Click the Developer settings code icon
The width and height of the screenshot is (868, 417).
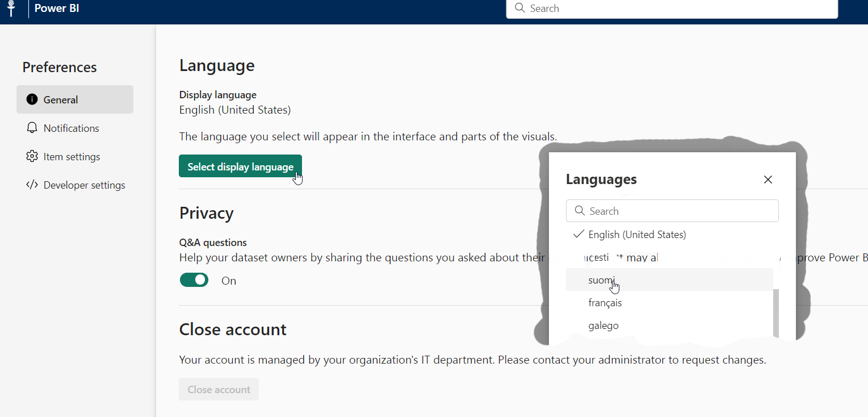pyautogui.click(x=32, y=185)
